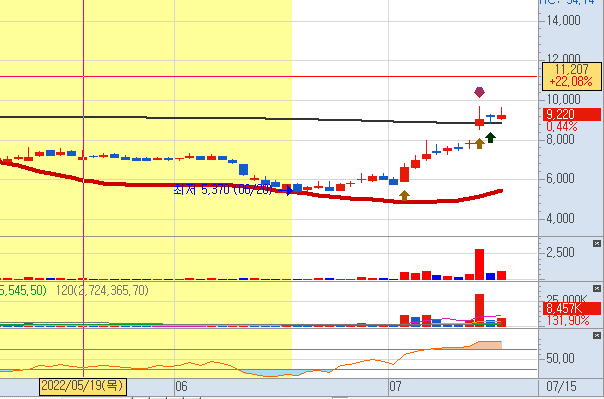Click the 11,207 +22.08% crosshair price label
This screenshot has height=399, width=604.
[x=572, y=75]
